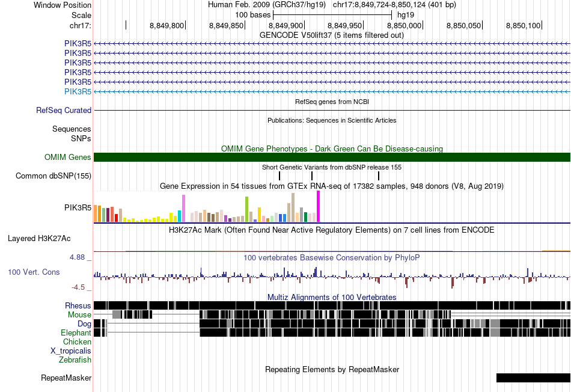Click the RefSeq Curated horizontal gene line

tap(332, 111)
